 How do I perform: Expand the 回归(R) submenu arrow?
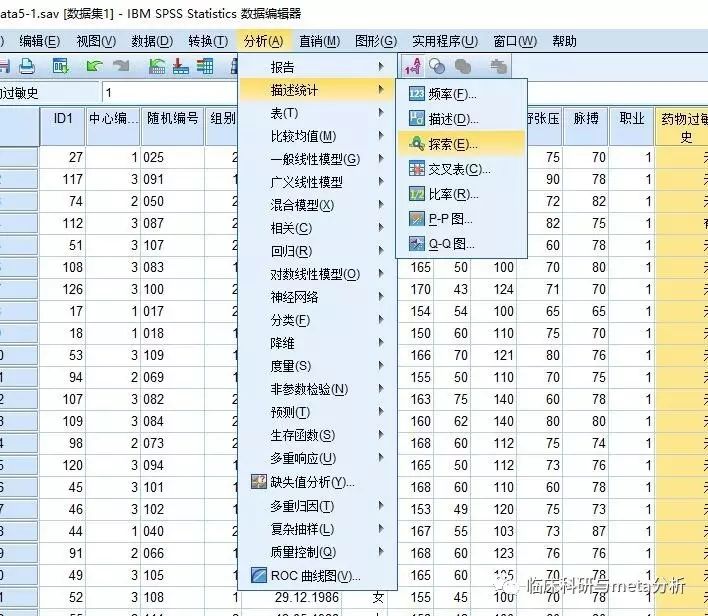point(381,251)
